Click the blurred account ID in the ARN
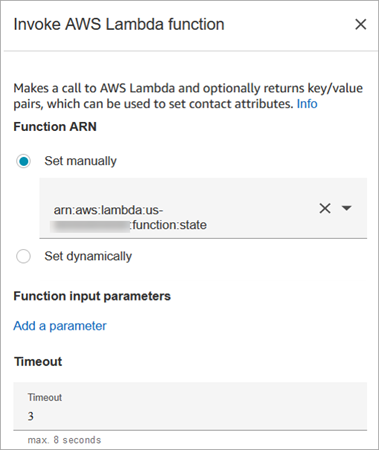This screenshot has height=450, width=379. [x=90, y=225]
